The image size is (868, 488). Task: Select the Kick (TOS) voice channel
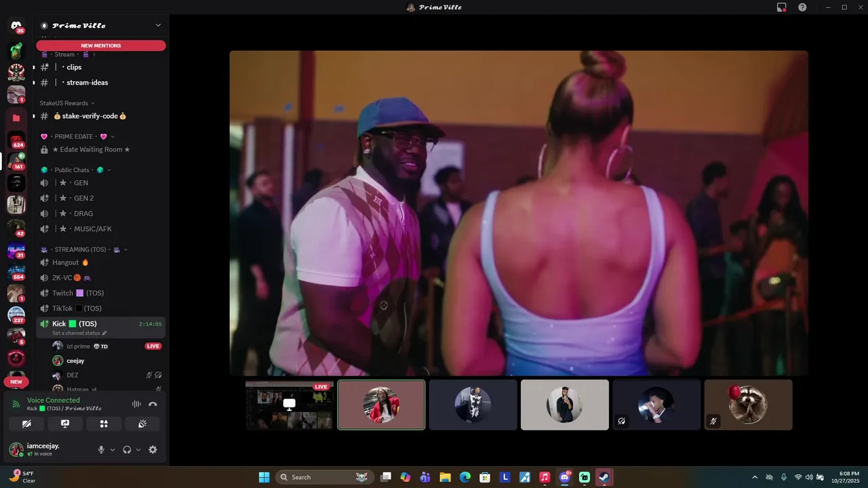[101, 327]
